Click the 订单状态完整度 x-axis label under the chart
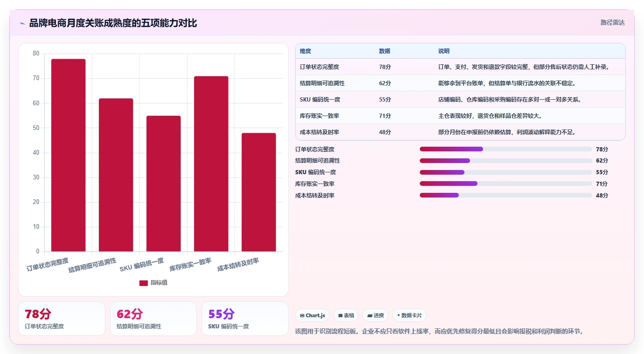 48,264
